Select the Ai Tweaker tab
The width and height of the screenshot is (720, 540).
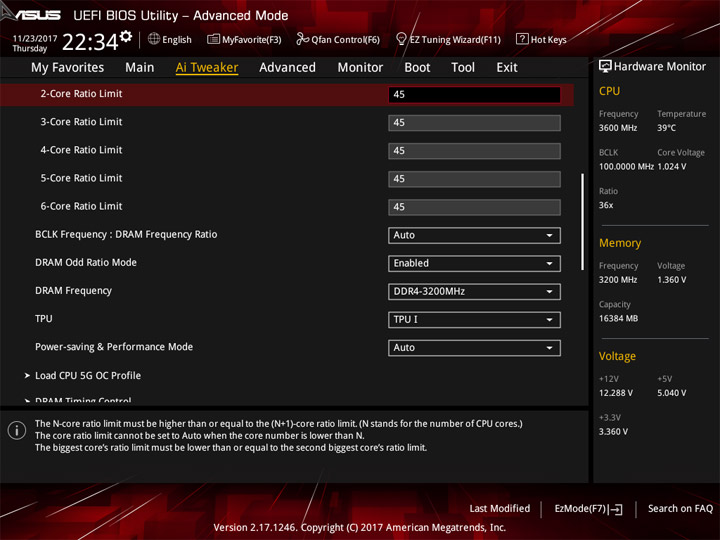[207, 68]
